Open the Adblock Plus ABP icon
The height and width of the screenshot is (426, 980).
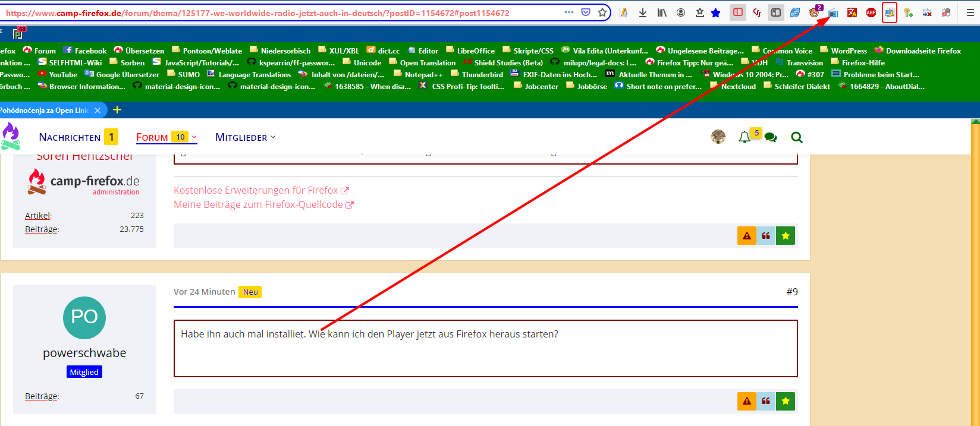(871, 12)
